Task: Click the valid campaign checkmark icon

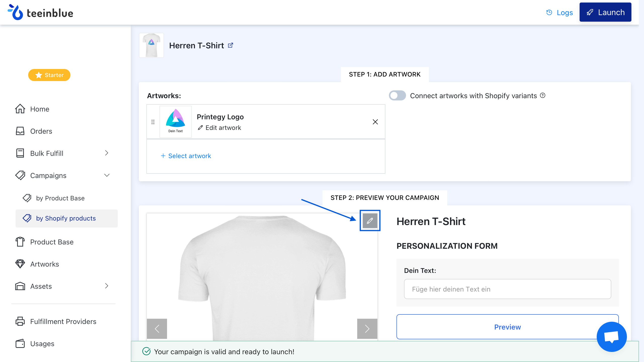Action: (146, 351)
